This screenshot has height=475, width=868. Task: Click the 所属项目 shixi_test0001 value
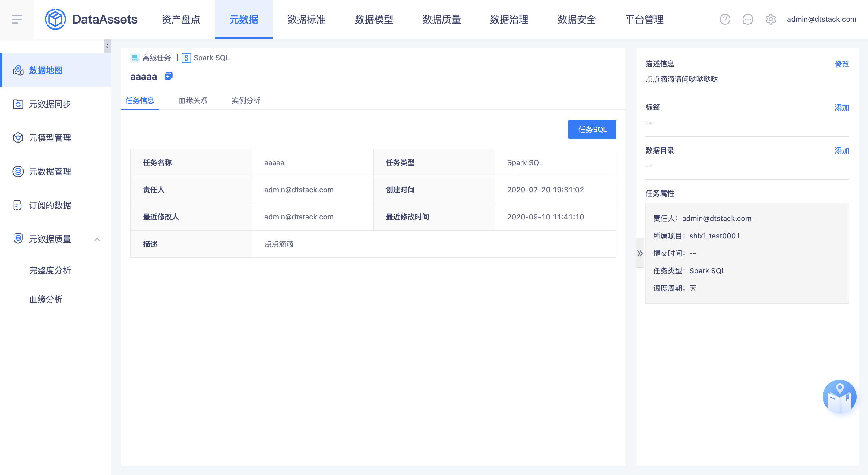point(714,236)
